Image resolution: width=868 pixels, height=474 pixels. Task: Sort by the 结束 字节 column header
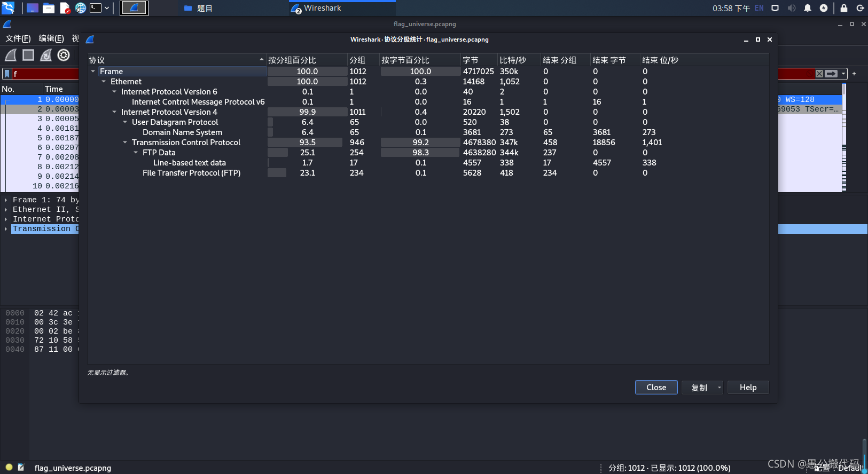[x=615, y=60]
